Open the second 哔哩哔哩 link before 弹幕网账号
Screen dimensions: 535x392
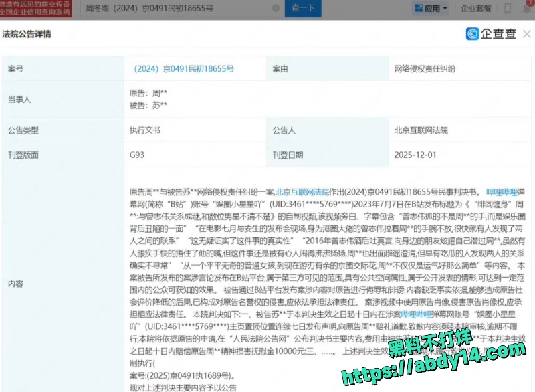(416, 314)
